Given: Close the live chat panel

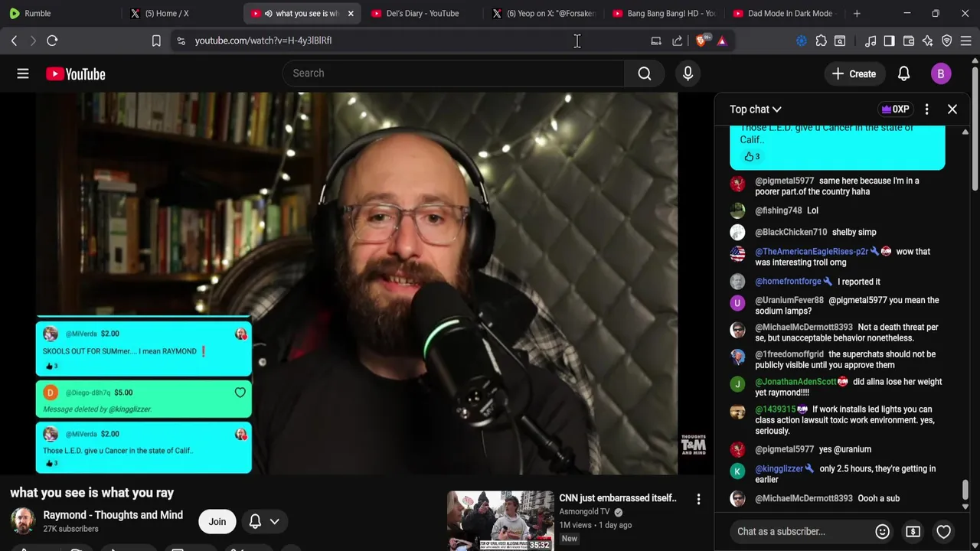Looking at the screenshot, I should point(952,109).
